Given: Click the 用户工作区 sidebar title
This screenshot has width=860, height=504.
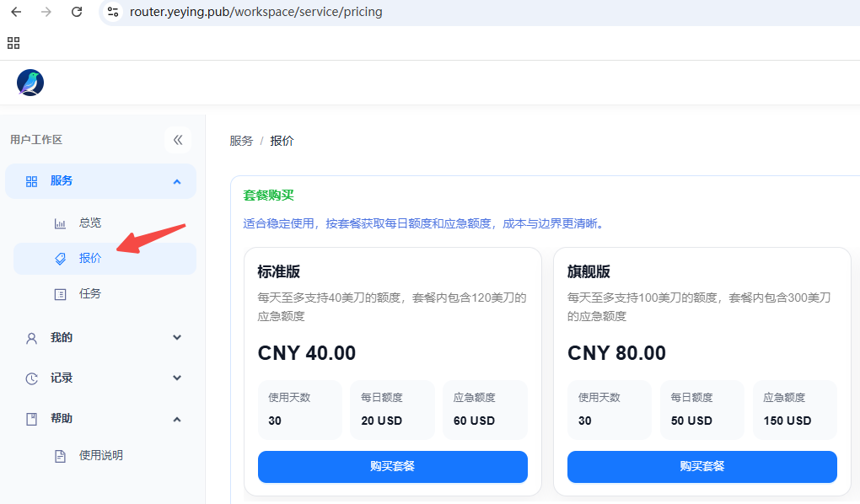Looking at the screenshot, I should (36, 140).
